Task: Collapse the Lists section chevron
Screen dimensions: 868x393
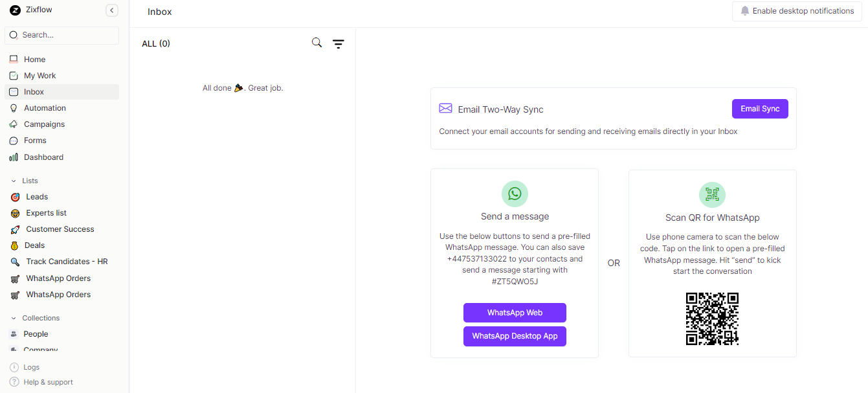Action: click(x=14, y=180)
